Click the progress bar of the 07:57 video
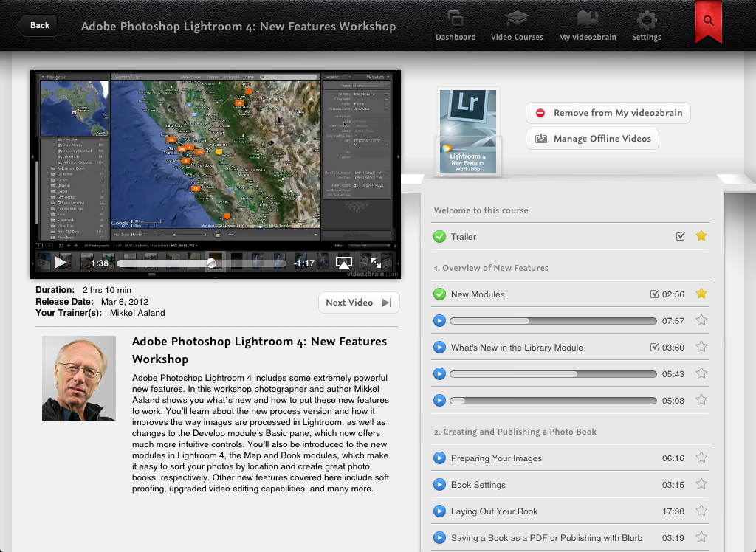Screen dimensions: 756x552 [553, 321]
